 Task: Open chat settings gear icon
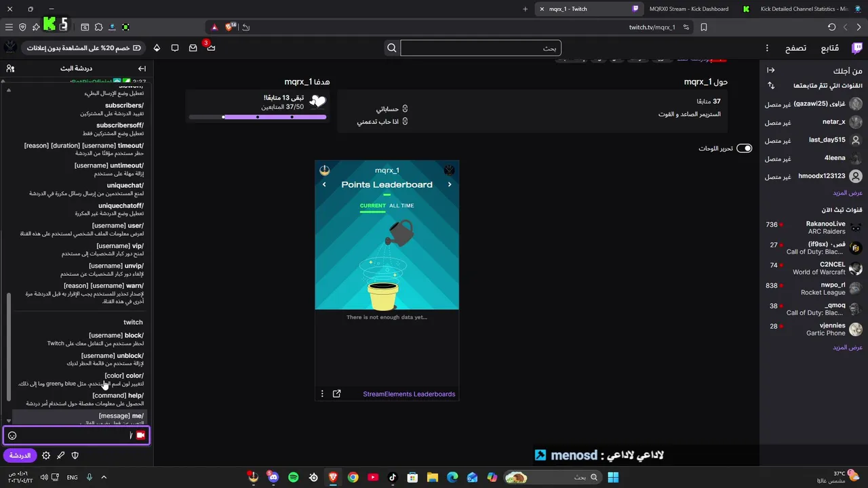46,455
